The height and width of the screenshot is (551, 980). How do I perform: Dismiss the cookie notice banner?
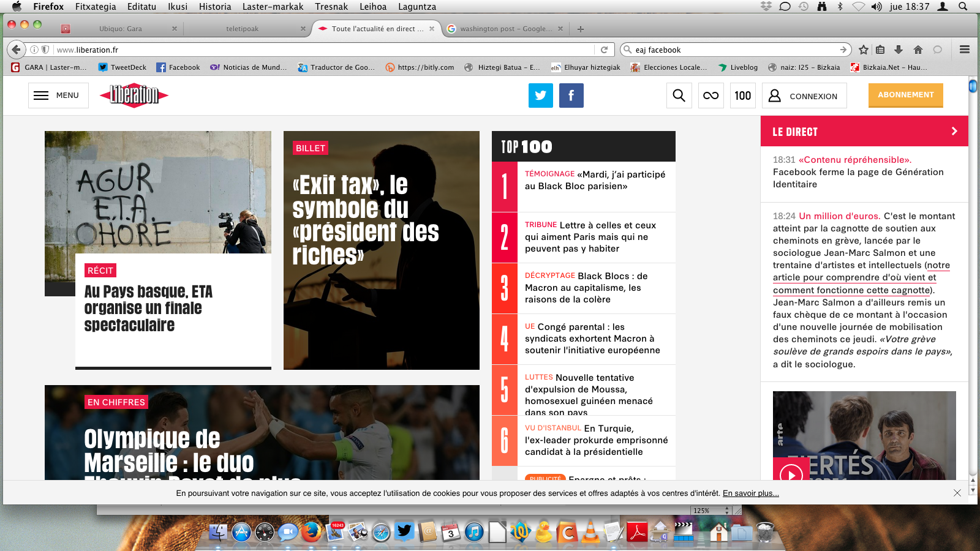click(x=957, y=493)
